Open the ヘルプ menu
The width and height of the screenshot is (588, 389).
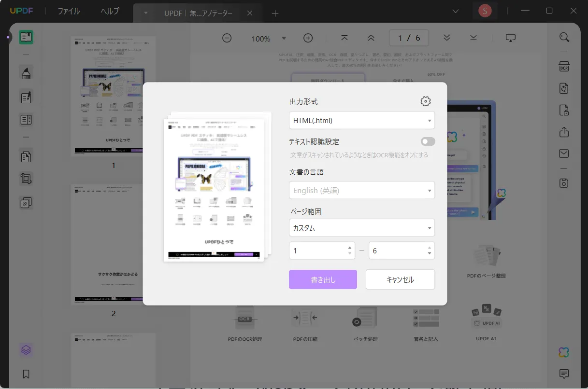110,11
